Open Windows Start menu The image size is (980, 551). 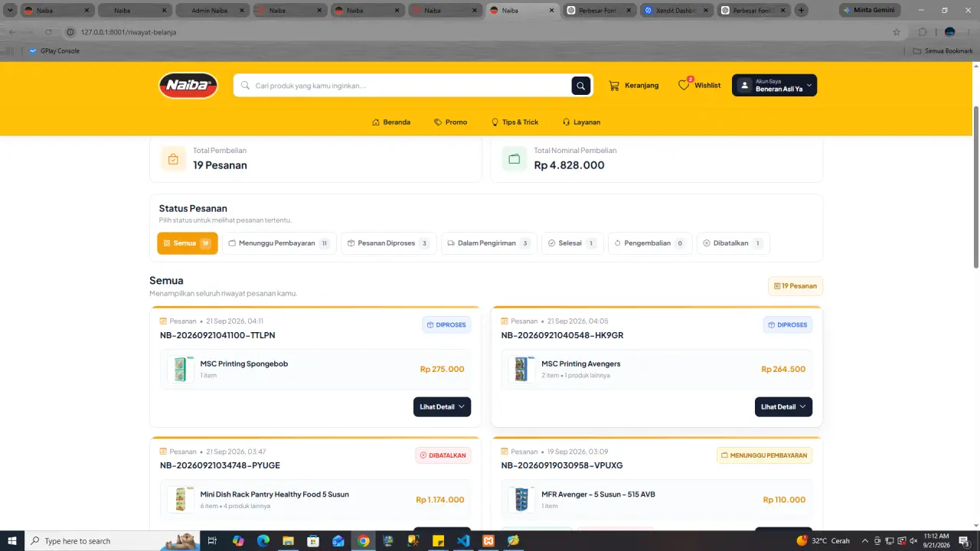click(12, 541)
